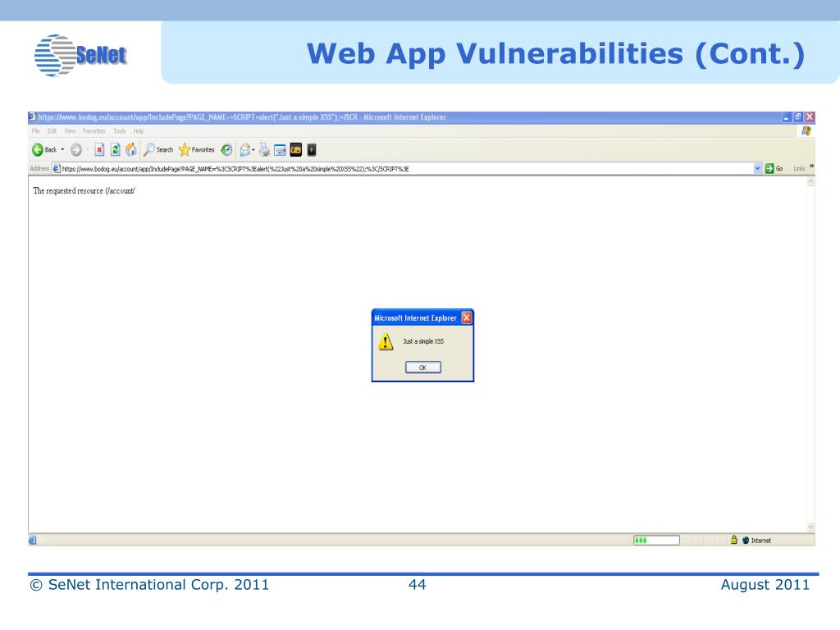
Task: Click the scrollbar down arrow
Action: (x=811, y=527)
